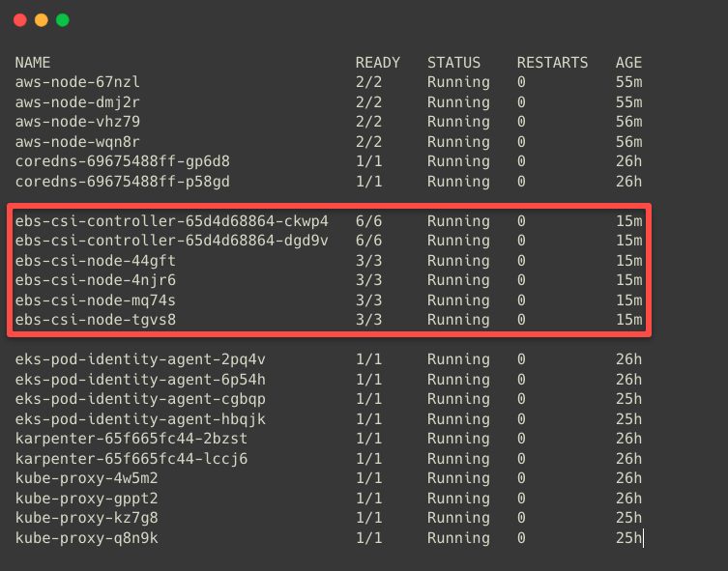This screenshot has width=728, height=571.
Task: Click pod name coredns-69675488ff-gp6d8
Action: (x=123, y=161)
